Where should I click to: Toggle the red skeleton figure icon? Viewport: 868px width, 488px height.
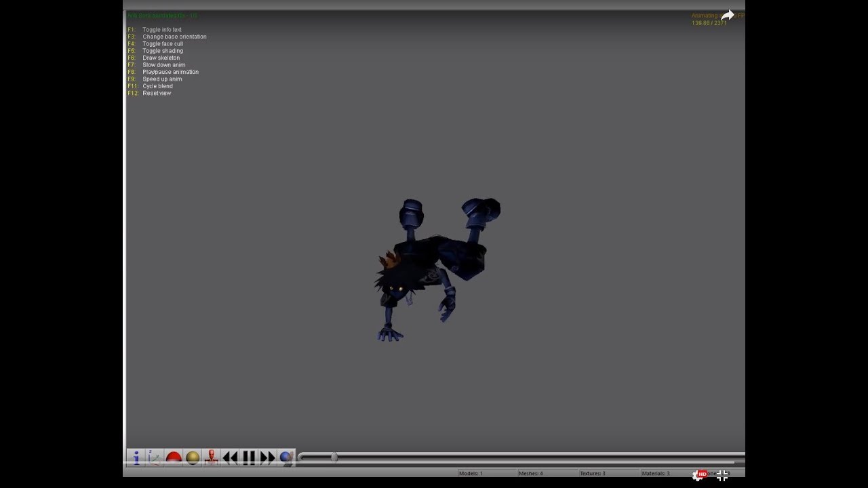point(212,457)
